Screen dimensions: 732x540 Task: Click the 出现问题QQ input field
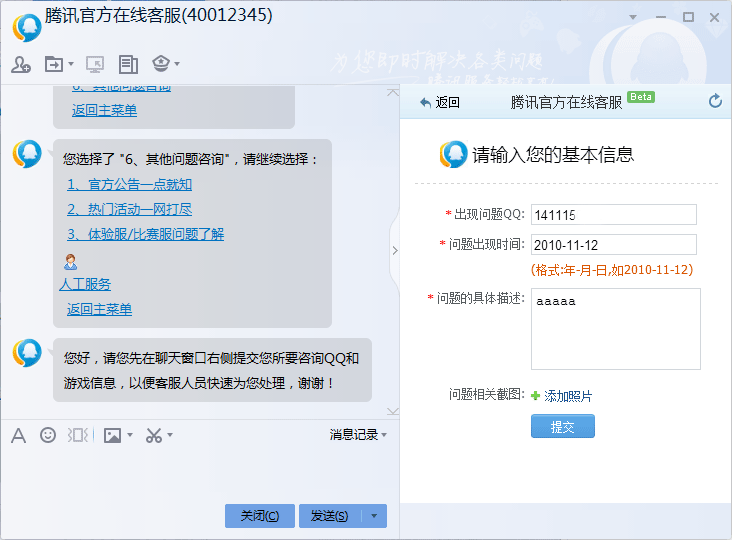pos(613,215)
